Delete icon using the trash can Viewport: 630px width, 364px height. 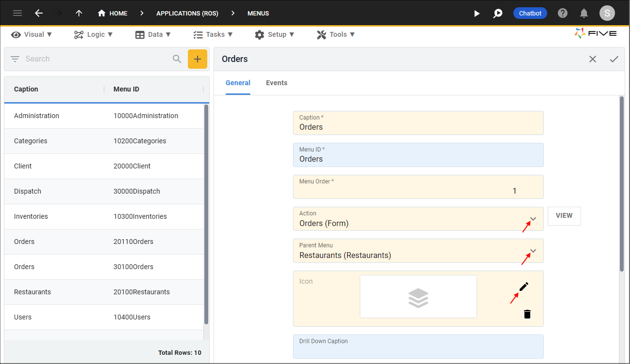[x=527, y=314]
